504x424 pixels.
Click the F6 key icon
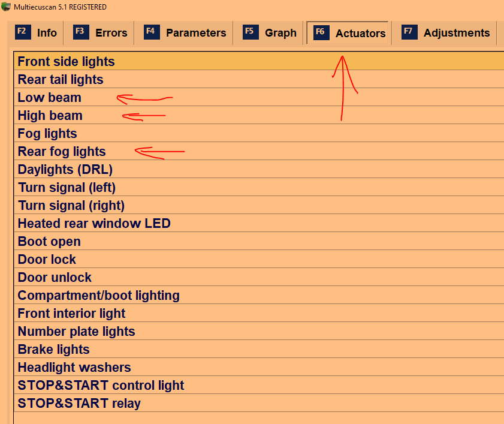pos(321,33)
